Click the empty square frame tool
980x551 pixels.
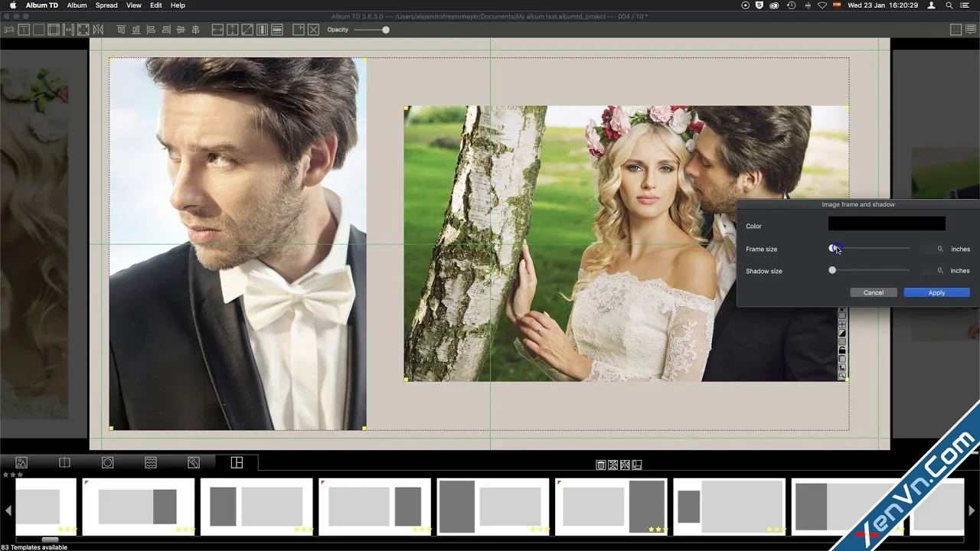coord(38,30)
